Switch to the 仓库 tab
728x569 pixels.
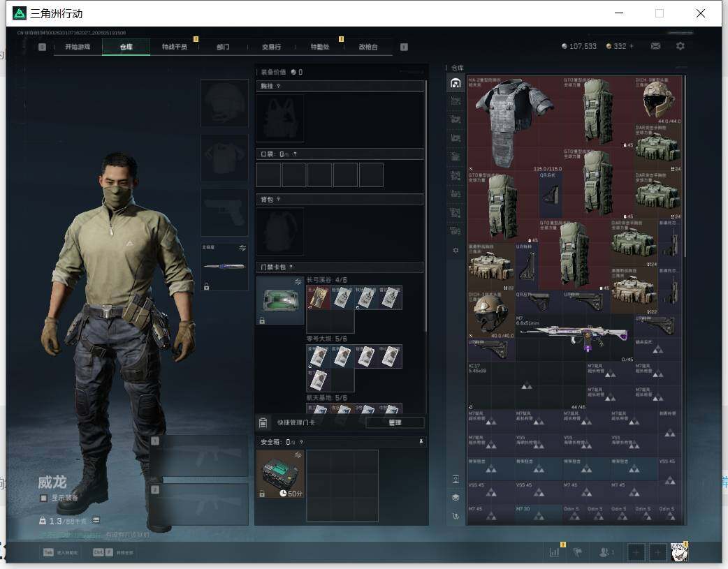tap(126, 47)
